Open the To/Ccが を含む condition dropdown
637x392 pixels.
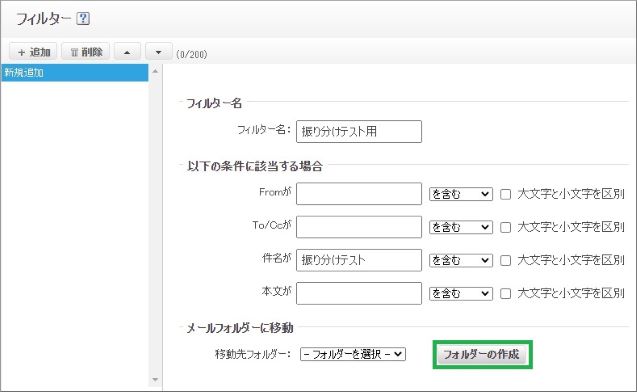[x=461, y=227]
